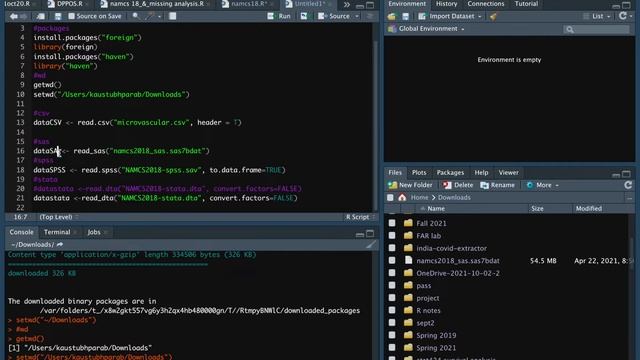The height and width of the screenshot is (360, 640).
Task: Maximize the Environment pane
Action: click(x=626, y=5)
